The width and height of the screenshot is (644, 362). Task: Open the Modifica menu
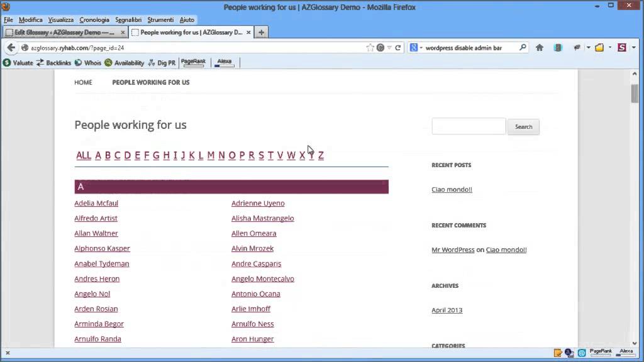point(30,19)
